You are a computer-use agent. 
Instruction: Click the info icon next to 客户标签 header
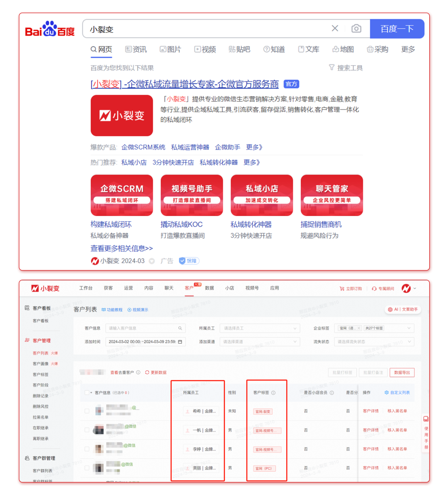tap(273, 393)
